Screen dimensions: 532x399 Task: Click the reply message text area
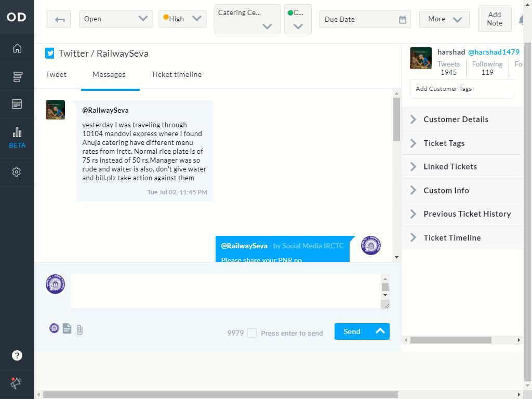225,291
